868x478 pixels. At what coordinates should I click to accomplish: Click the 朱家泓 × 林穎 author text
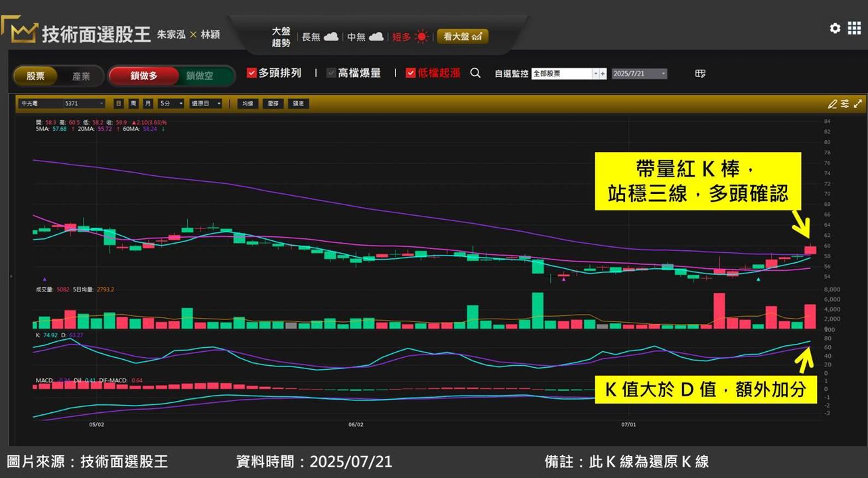click(x=188, y=35)
